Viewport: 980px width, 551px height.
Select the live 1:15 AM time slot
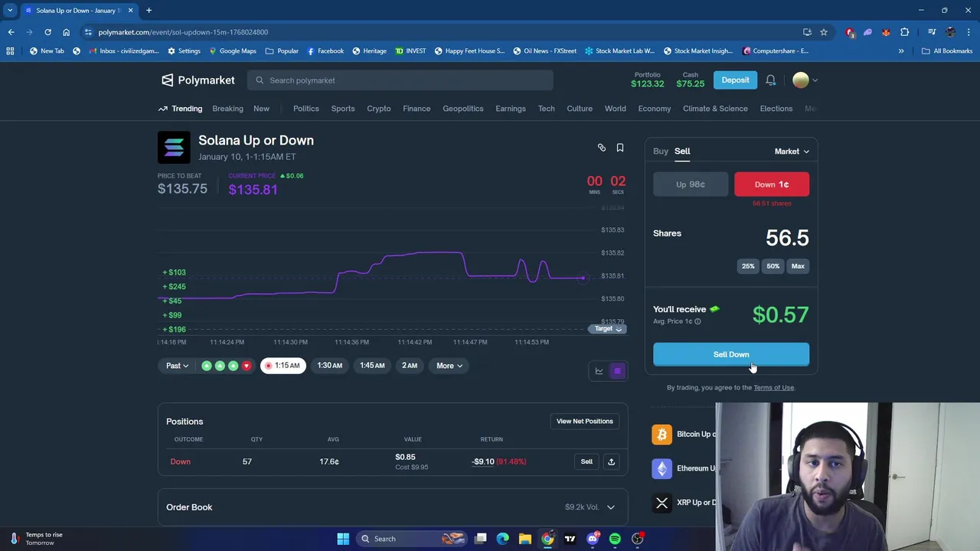[283, 366]
